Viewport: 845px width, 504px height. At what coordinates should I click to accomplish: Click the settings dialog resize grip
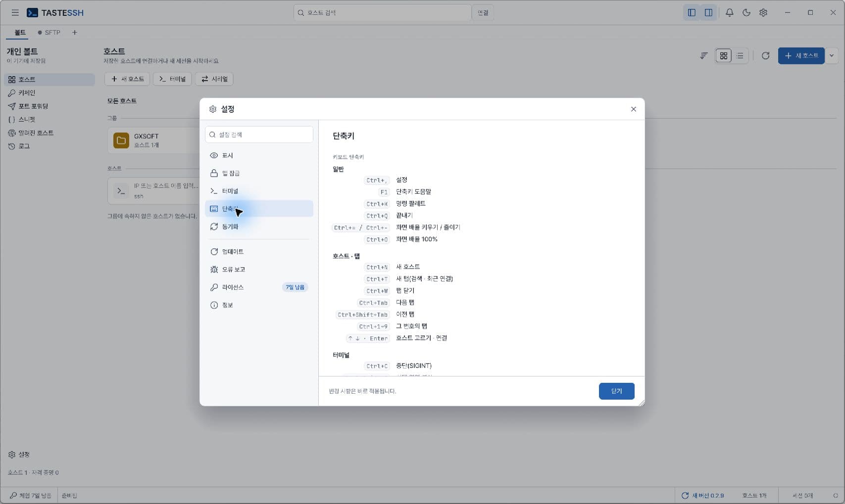coord(642,403)
